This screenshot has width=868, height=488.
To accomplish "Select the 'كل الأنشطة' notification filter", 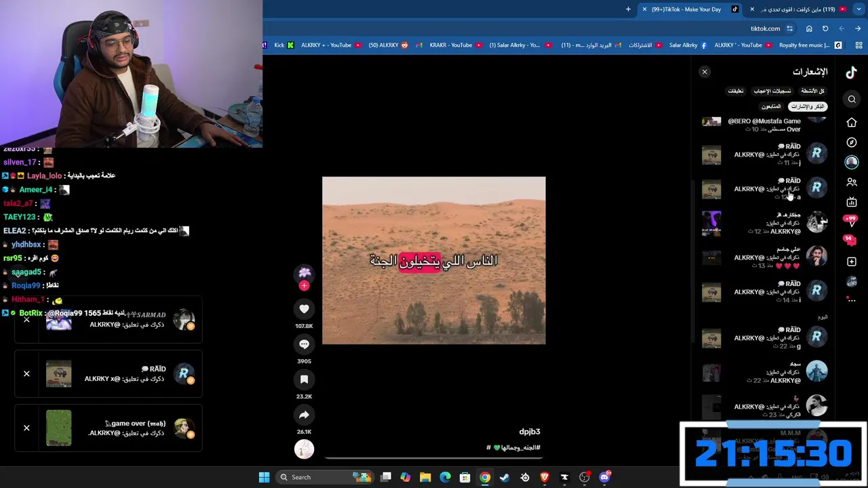I will (x=812, y=91).
